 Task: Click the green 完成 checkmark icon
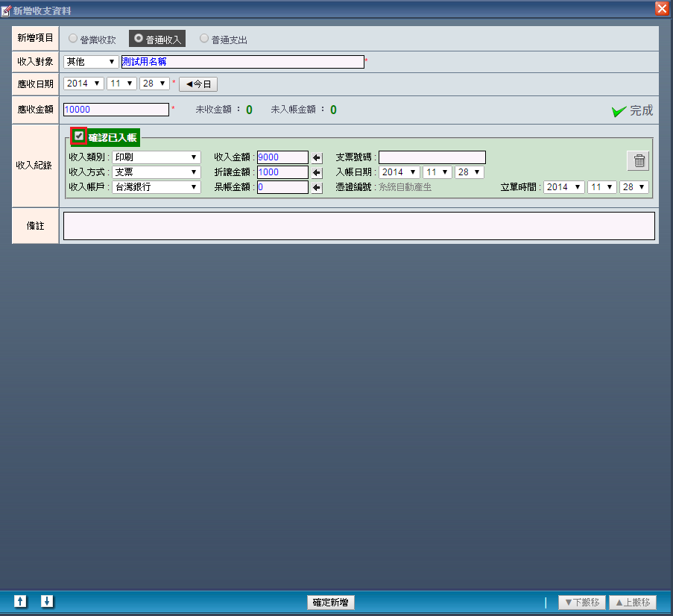point(619,111)
